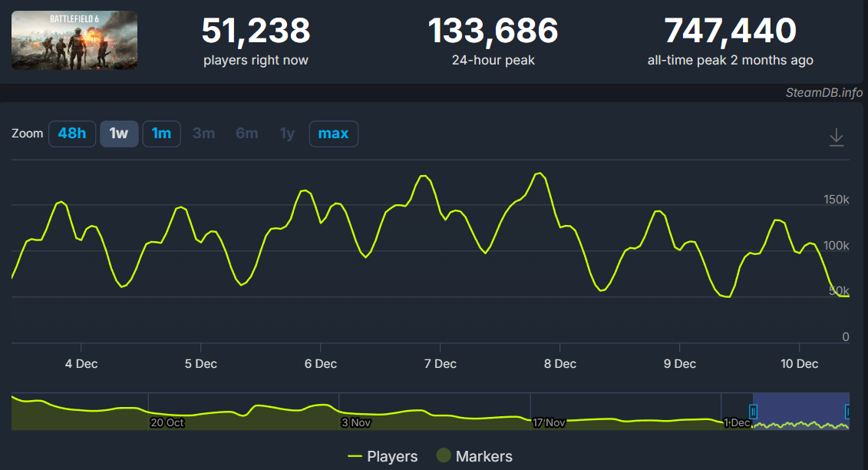
Task: Click the 10 Dec axis label
Action: (800, 363)
